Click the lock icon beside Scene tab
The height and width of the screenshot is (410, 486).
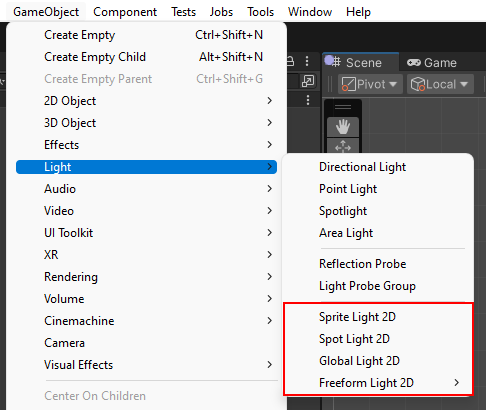[291, 61]
